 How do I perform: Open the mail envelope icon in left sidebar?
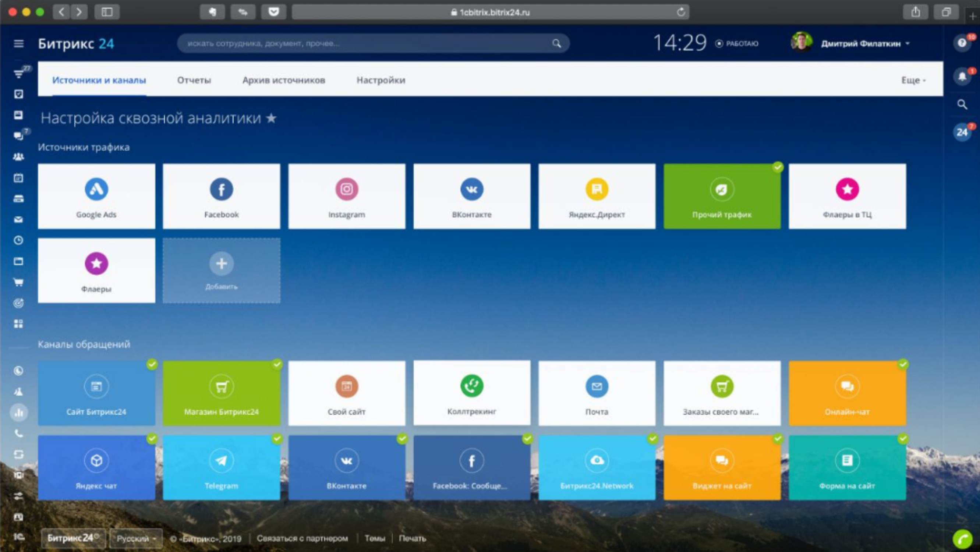(x=18, y=219)
